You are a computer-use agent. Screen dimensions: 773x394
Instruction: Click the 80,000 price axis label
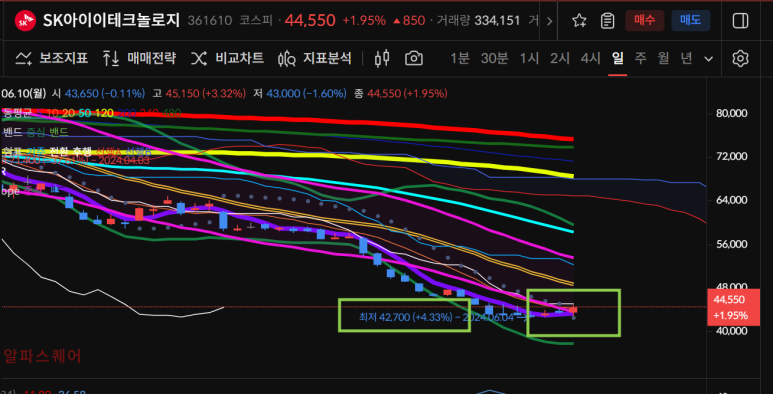click(x=732, y=113)
